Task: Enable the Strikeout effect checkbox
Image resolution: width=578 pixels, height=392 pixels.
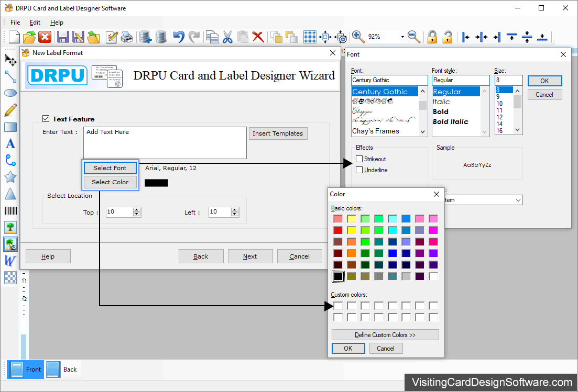Action: [x=359, y=159]
